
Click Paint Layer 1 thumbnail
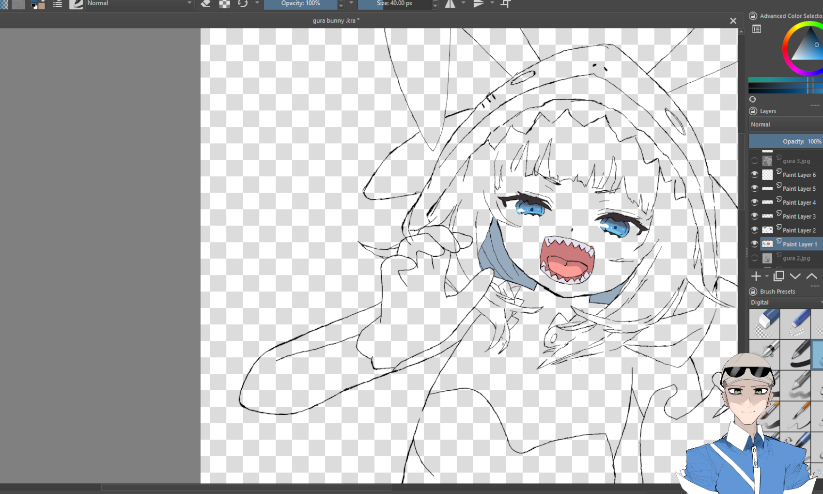[767, 244]
